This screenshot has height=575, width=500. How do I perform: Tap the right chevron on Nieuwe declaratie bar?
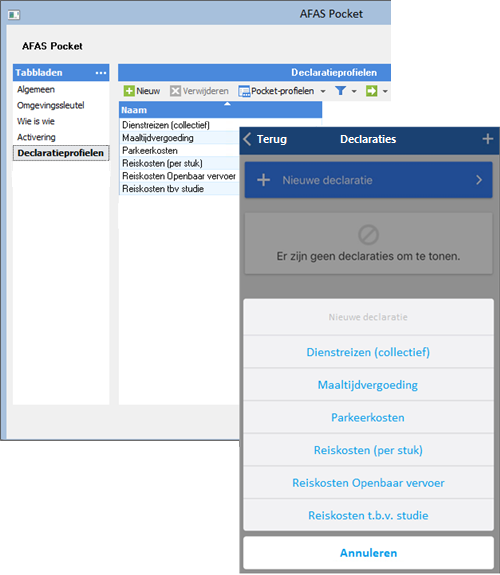pos(479,180)
